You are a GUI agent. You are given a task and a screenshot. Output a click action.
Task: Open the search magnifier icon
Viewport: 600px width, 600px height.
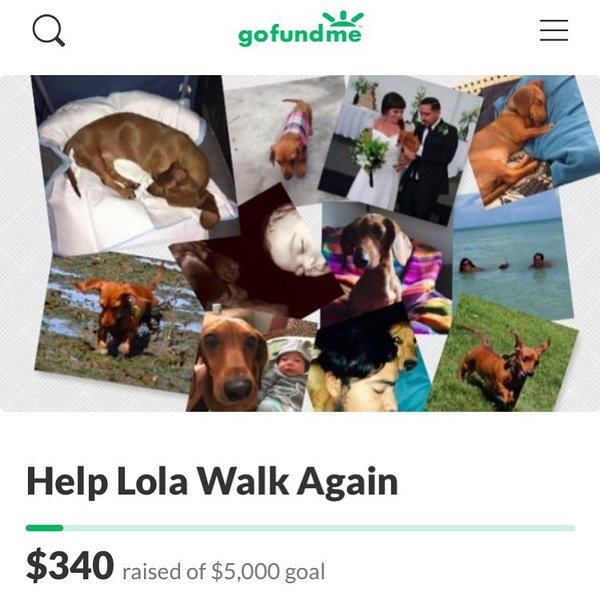click(49, 30)
